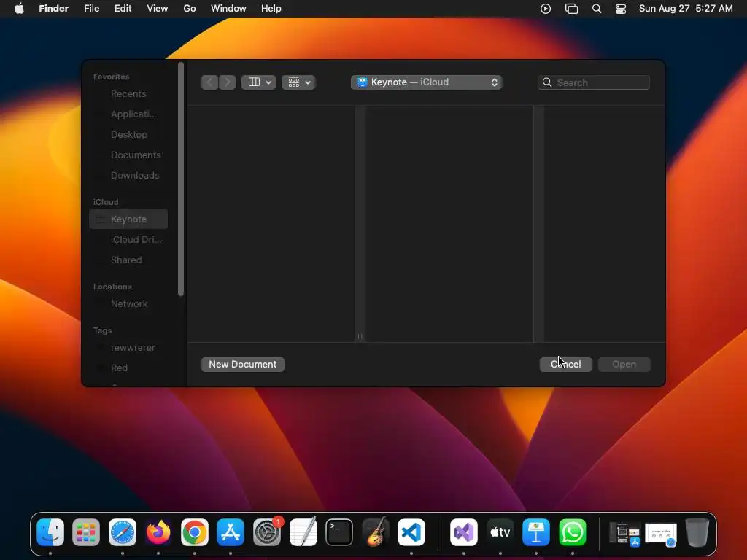Open Visual Studio from the Dock
Viewport: 747px width, 560px height.
pos(464,532)
